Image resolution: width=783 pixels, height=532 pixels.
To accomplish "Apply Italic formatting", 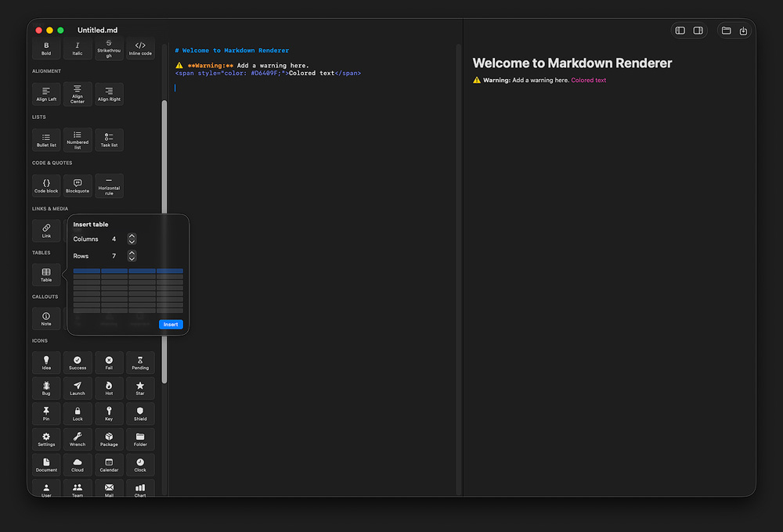I will click(x=78, y=49).
